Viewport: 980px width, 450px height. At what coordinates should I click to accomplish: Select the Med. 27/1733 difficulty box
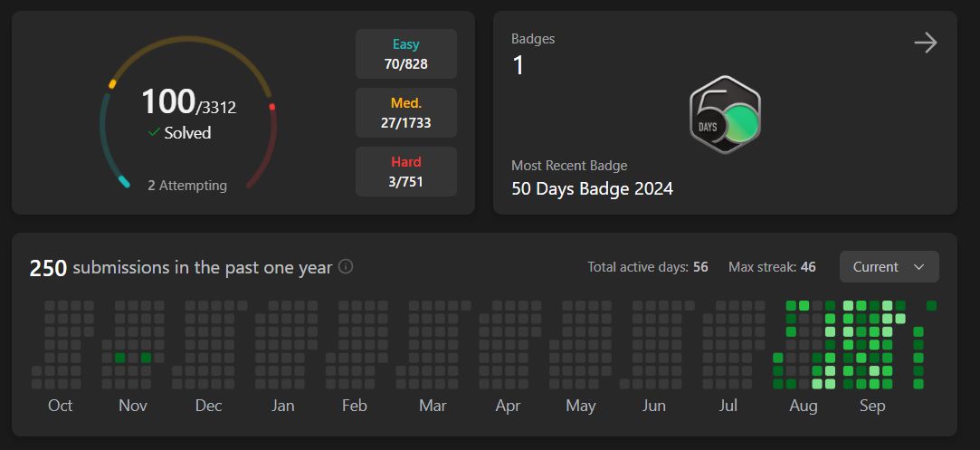pyautogui.click(x=406, y=112)
